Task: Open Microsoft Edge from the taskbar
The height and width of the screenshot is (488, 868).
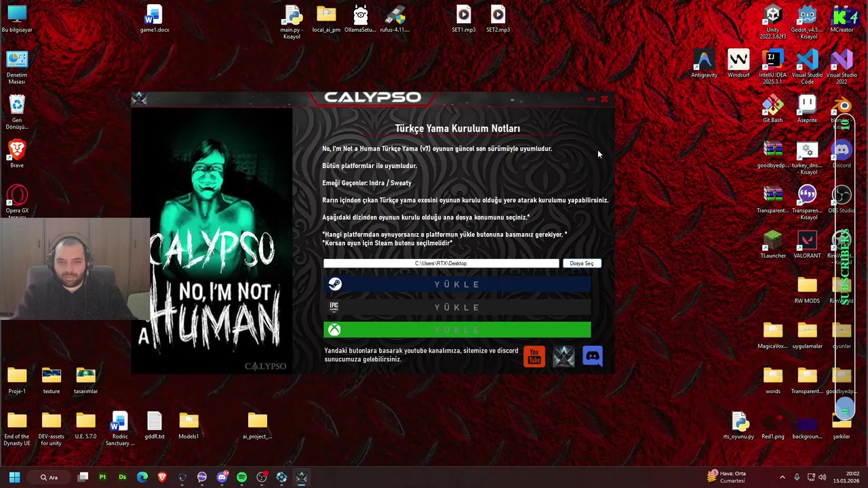Action: click(142, 477)
